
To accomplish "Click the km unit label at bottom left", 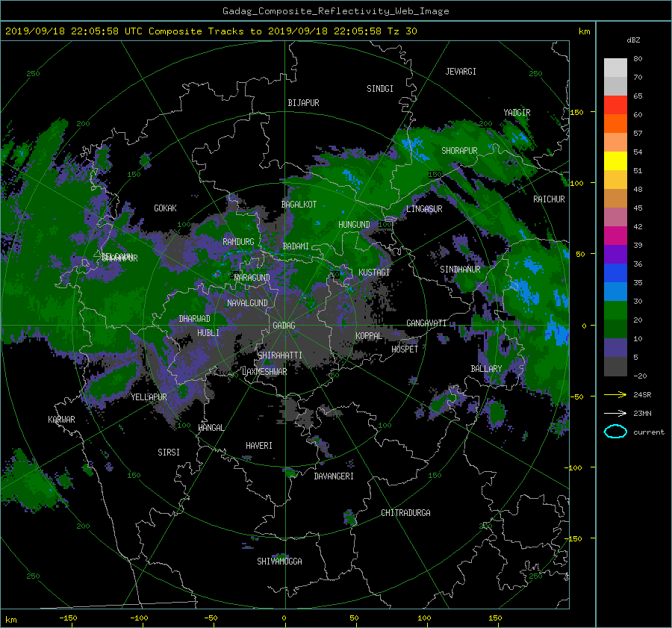I will 11,620.
